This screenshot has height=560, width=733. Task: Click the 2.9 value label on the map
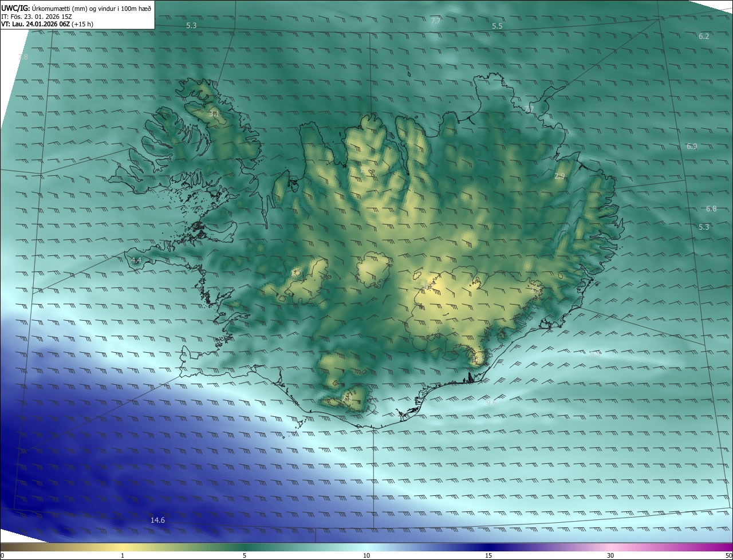[559, 176]
